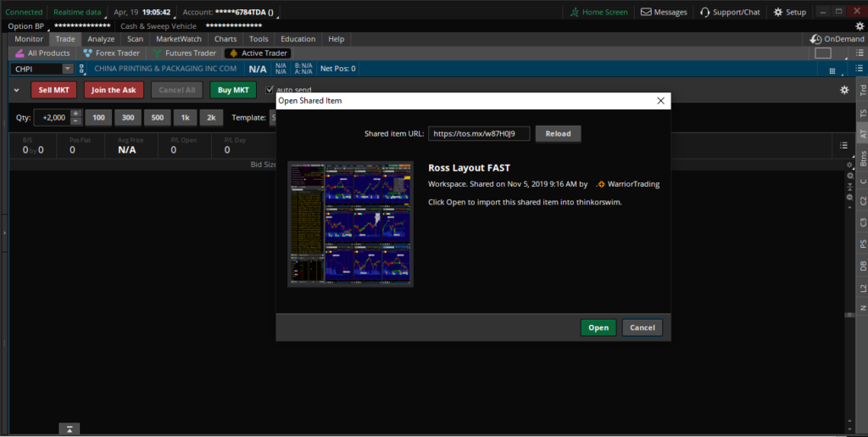The width and height of the screenshot is (868, 437).
Task: Click the Qty +2,000 field
Action: coord(52,117)
